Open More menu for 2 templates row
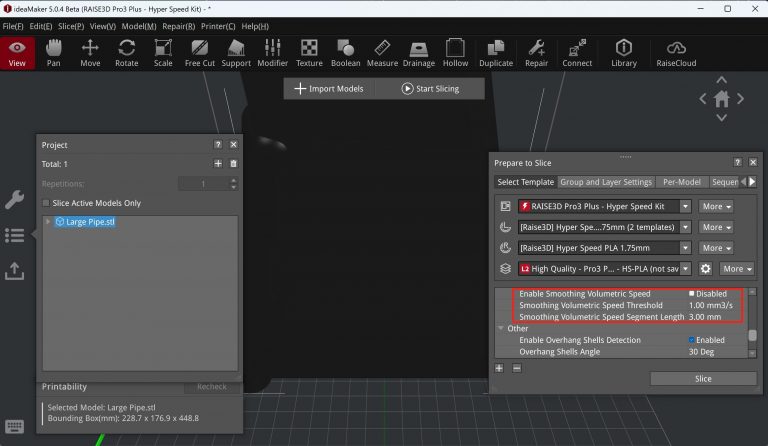 (716, 227)
